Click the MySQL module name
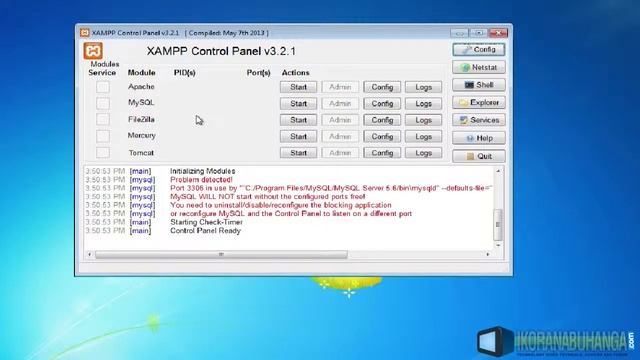 [x=141, y=102]
